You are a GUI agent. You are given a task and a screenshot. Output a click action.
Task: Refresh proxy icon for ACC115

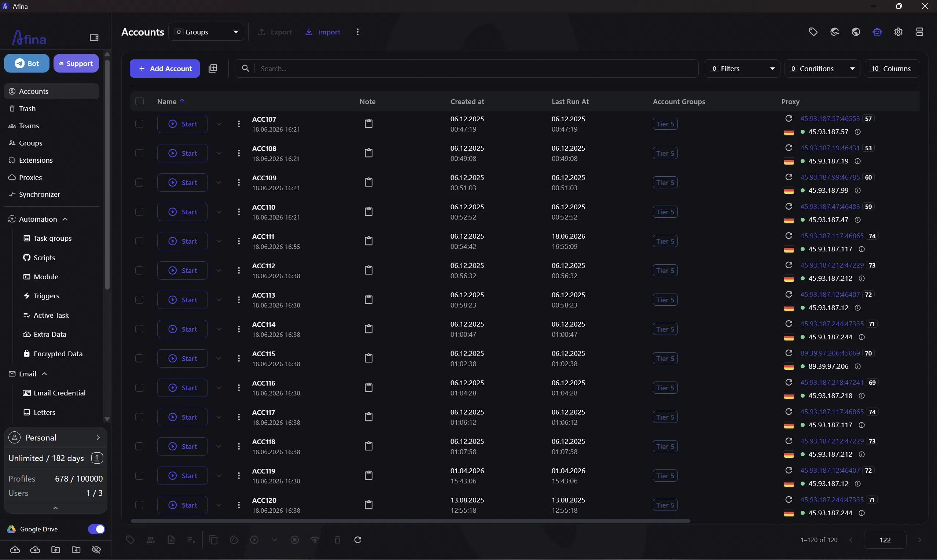[x=789, y=353]
